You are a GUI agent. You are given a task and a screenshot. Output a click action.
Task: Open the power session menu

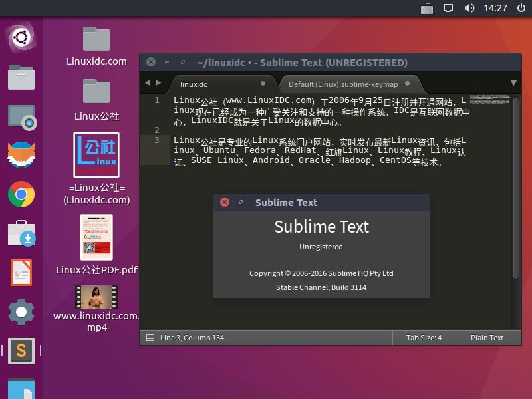[521, 8]
